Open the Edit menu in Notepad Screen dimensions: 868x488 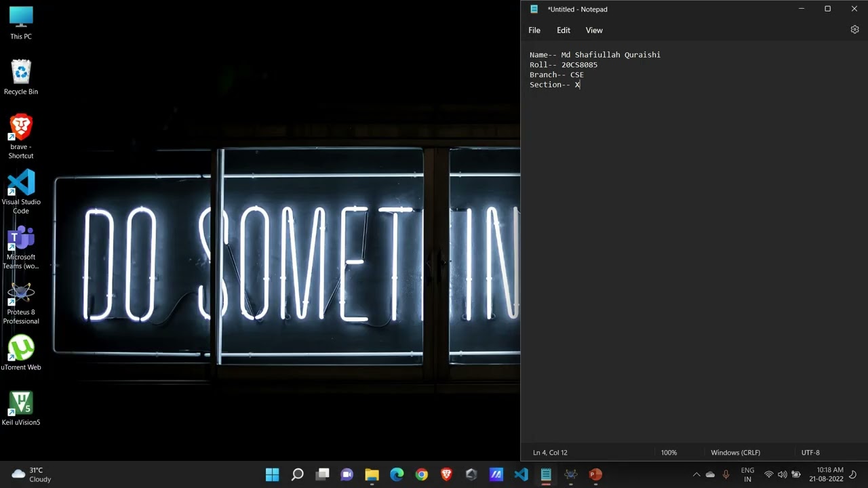(x=564, y=30)
